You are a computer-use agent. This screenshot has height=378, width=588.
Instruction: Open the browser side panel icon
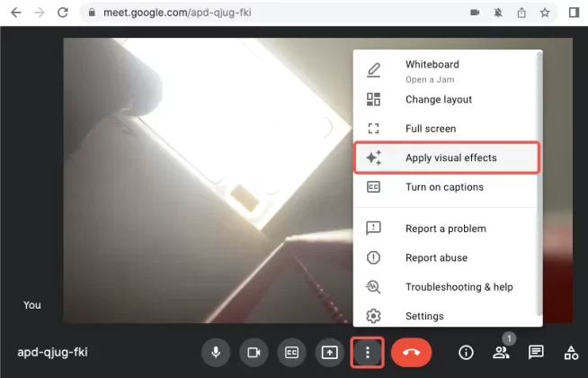[574, 13]
